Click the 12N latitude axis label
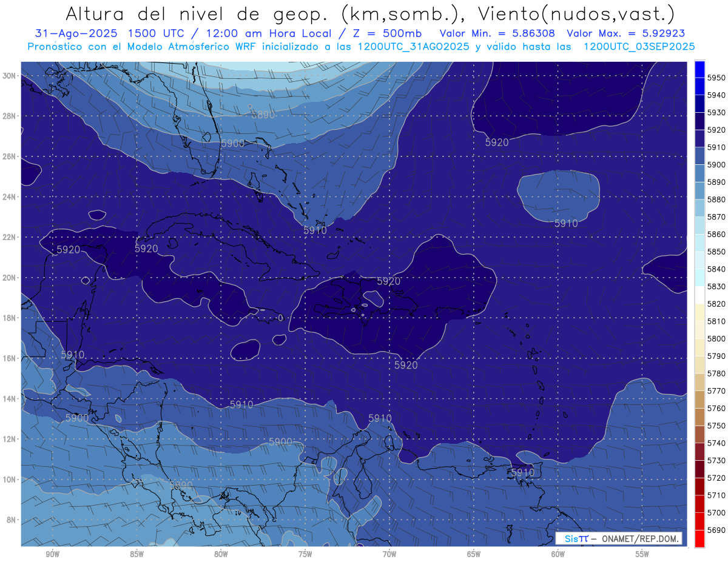This screenshot has width=728, height=562. [x=8, y=439]
